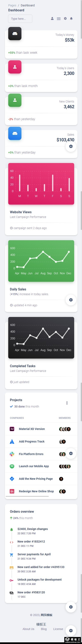Open notifications bell icon

tap(71, 19)
